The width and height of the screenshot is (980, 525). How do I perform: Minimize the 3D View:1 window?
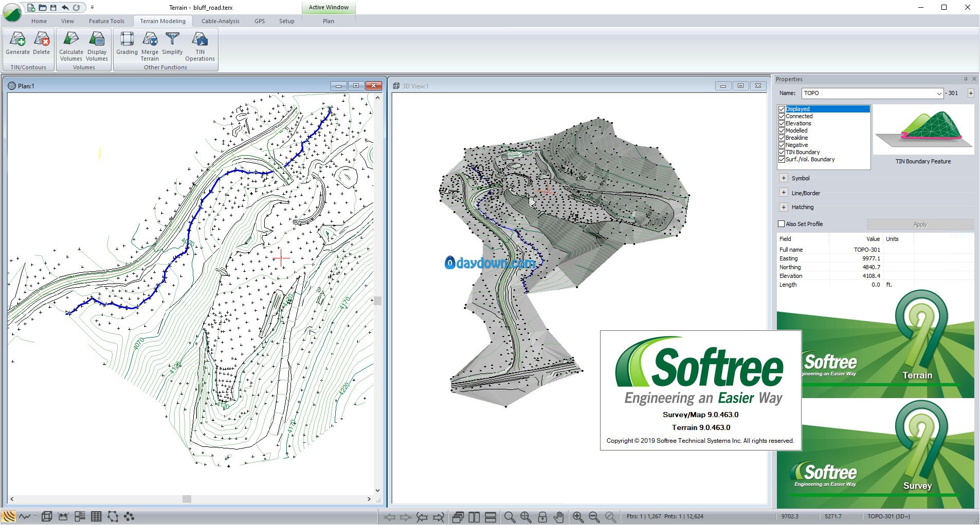click(x=723, y=86)
